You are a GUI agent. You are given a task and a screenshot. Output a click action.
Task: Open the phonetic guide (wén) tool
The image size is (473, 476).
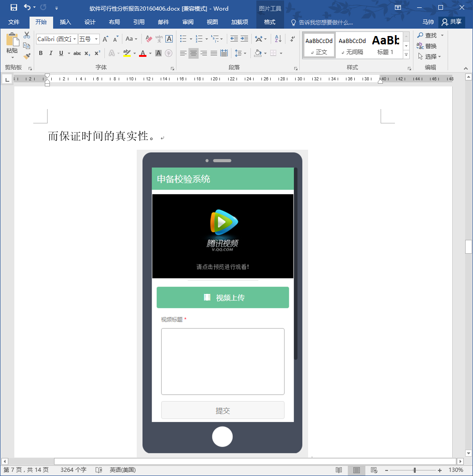(159, 39)
